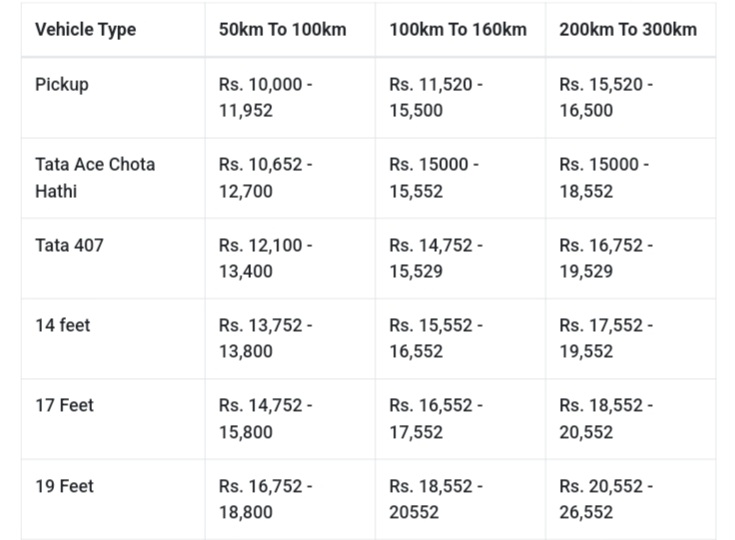This screenshot has width=735, height=540.
Task: Select Tata Ace price Rs. 15000 - 18,552
Action: click(604, 177)
